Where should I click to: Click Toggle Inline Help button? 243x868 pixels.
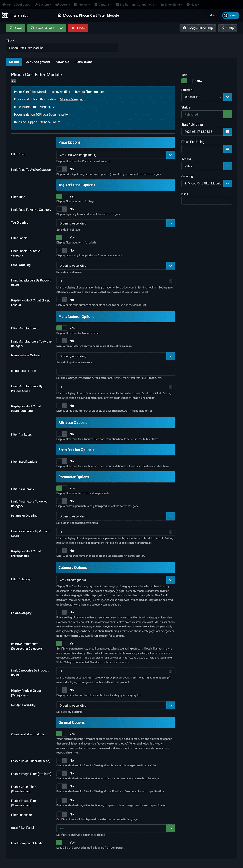coord(197,28)
